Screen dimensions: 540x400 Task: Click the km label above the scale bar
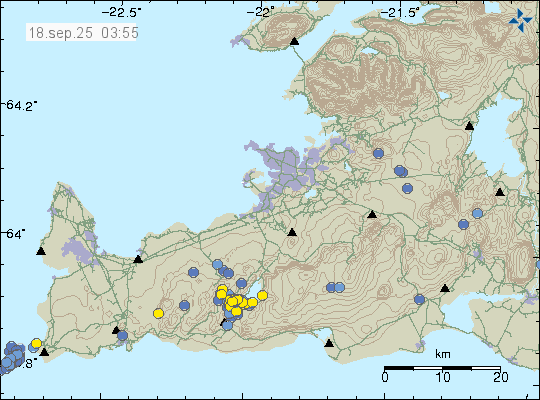[443, 354]
